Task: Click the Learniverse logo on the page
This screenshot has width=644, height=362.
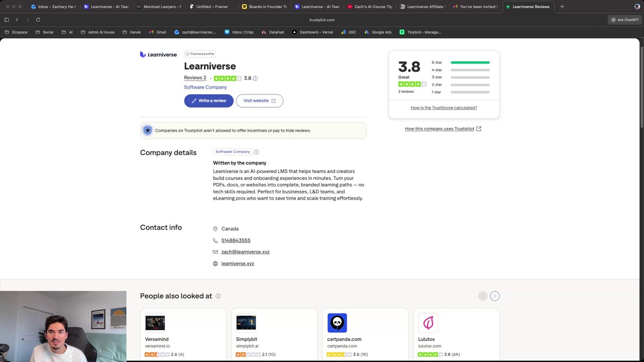Action: [158, 54]
